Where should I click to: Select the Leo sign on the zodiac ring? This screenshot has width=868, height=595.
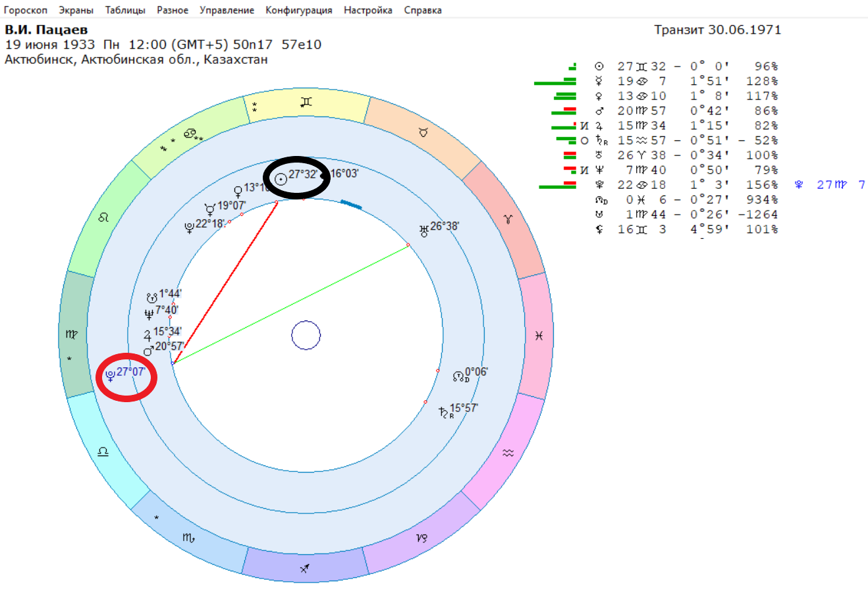[103, 218]
